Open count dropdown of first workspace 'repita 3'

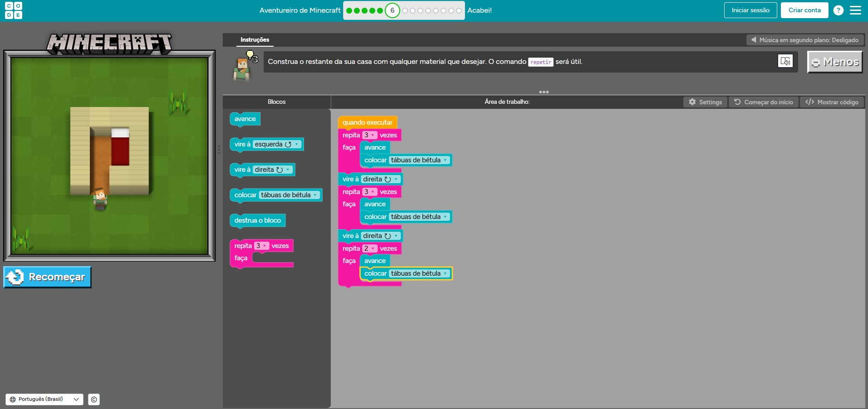(370, 135)
